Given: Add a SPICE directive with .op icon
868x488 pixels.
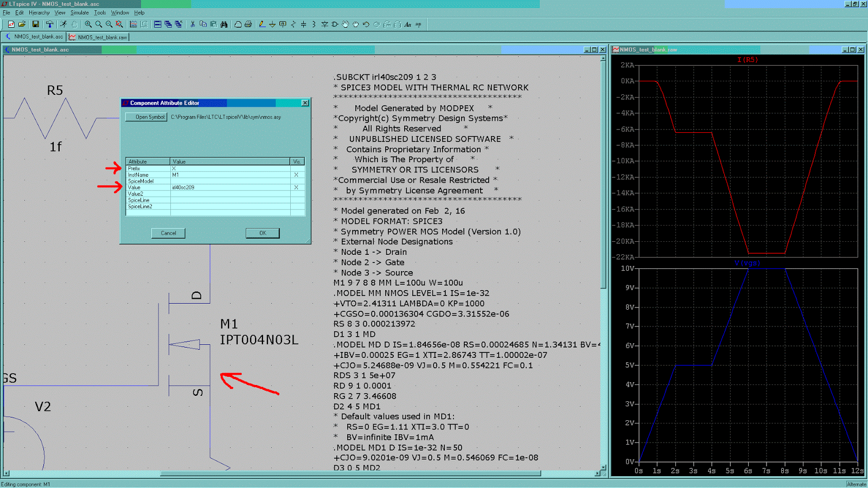Looking at the screenshot, I should pos(418,24).
